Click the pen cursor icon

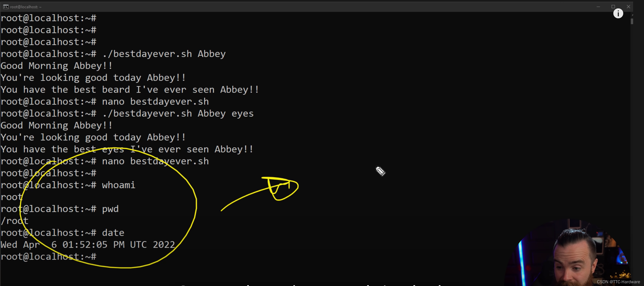[x=380, y=171]
